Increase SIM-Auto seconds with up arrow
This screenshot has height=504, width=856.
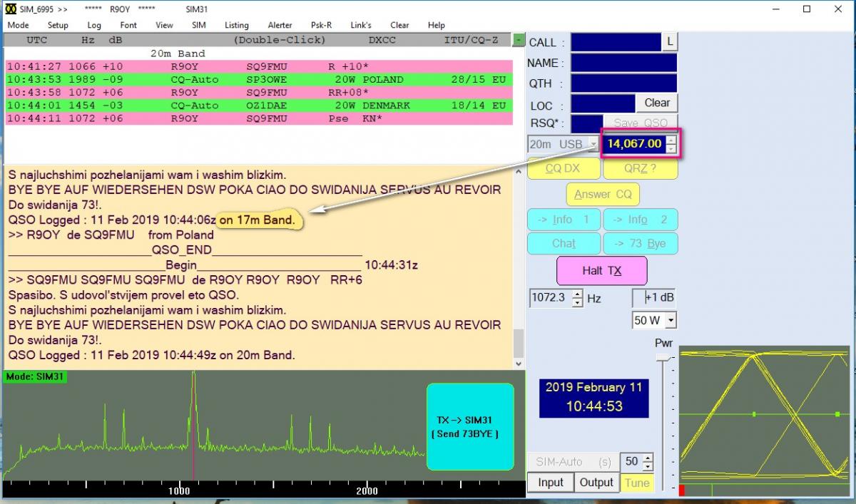point(647,458)
